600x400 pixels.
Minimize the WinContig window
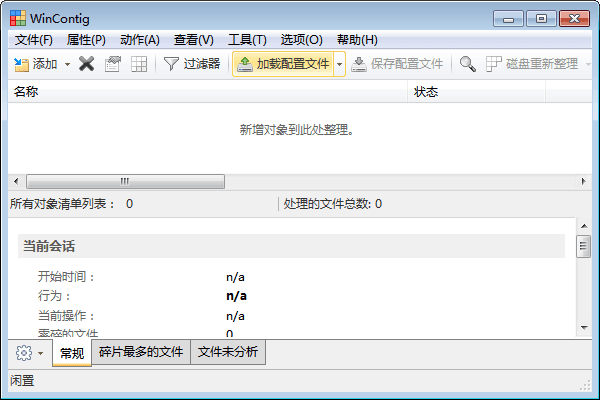click(x=508, y=19)
